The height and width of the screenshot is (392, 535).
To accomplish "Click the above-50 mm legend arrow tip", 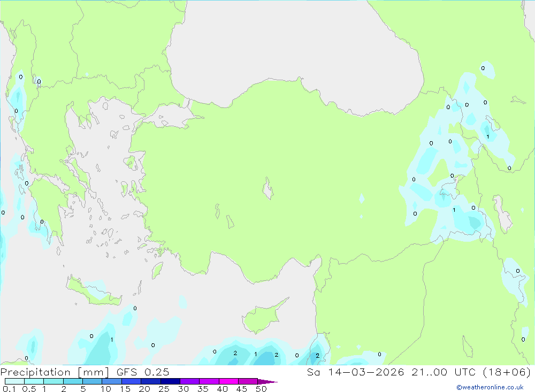I will pos(268,381).
